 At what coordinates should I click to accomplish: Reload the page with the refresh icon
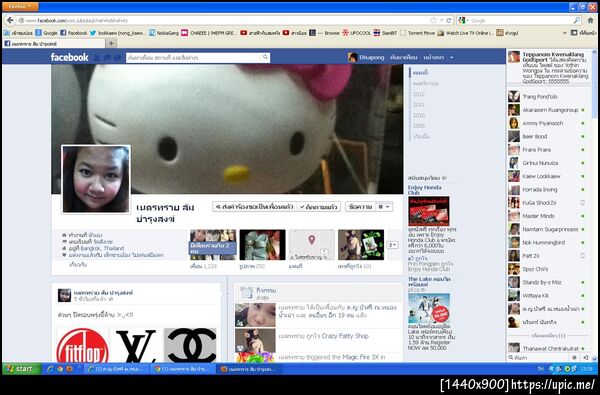449,20
